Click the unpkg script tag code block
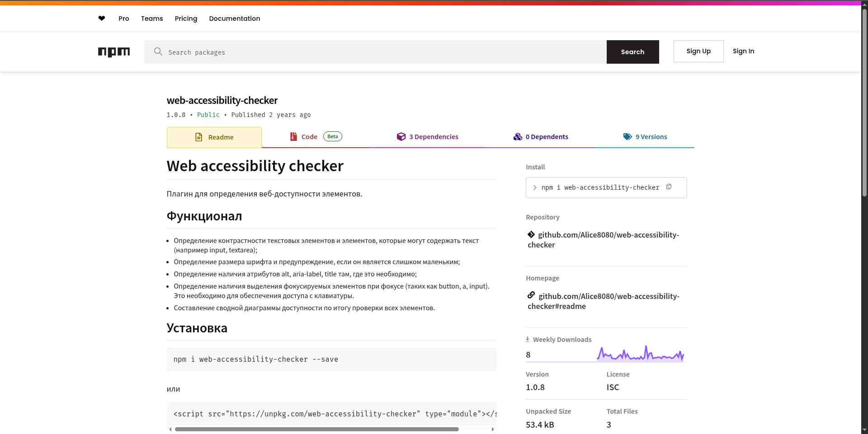Image resolution: width=868 pixels, height=434 pixels. [332, 414]
